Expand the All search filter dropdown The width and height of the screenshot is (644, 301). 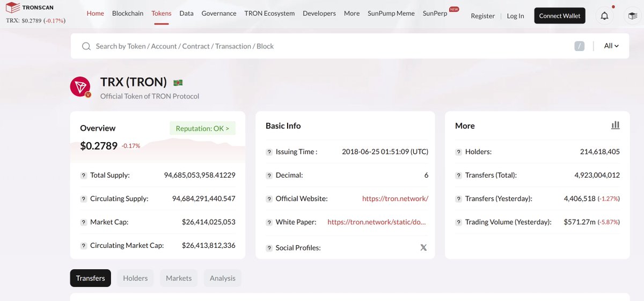point(611,46)
